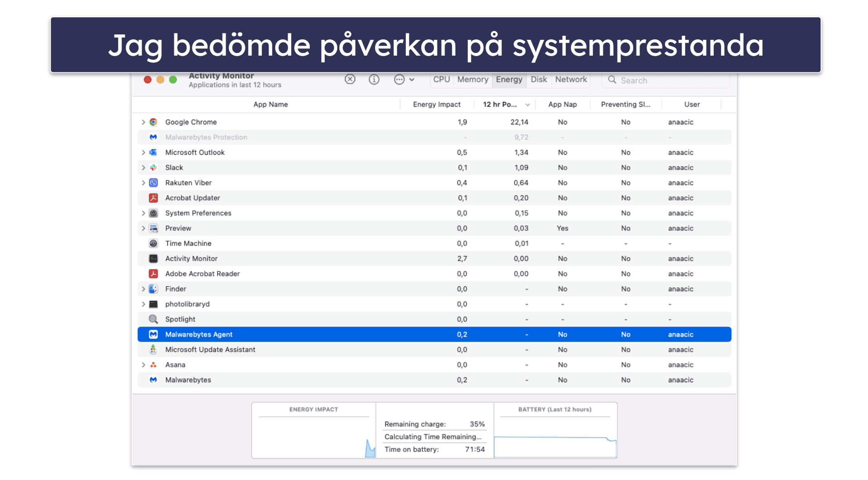The height and width of the screenshot is (480, 868).
Task: Switch to the Network tab
Action: 571,80
